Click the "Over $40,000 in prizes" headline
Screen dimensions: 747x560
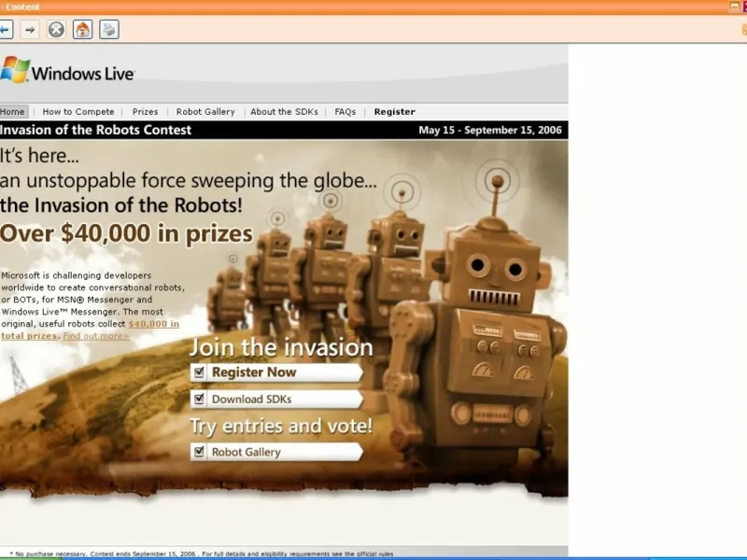(127, 233)
